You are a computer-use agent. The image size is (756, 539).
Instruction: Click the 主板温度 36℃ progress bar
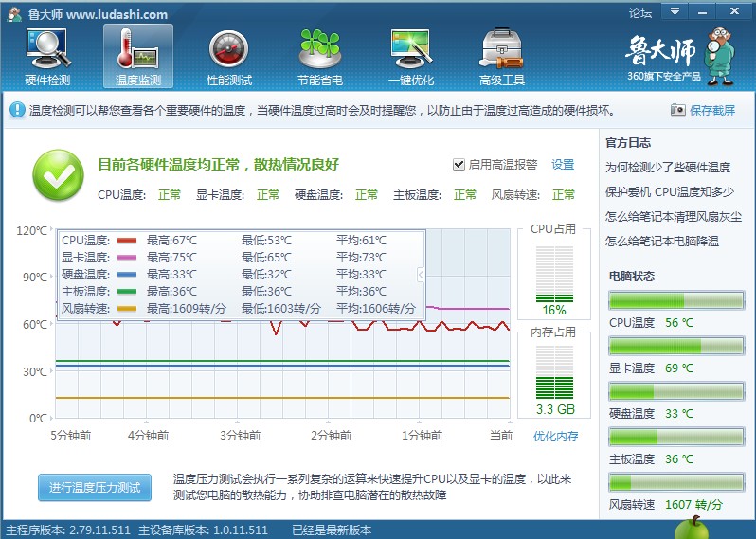click(676, 437)
